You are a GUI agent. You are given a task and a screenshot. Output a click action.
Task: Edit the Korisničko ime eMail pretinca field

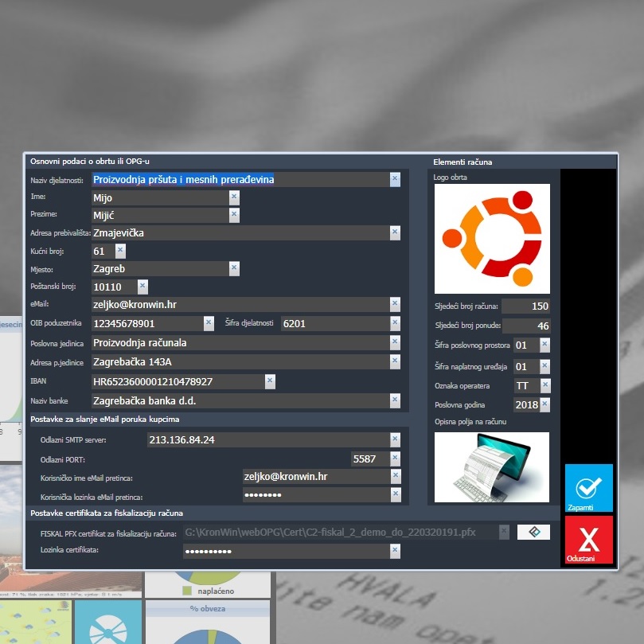click(316, 476)
